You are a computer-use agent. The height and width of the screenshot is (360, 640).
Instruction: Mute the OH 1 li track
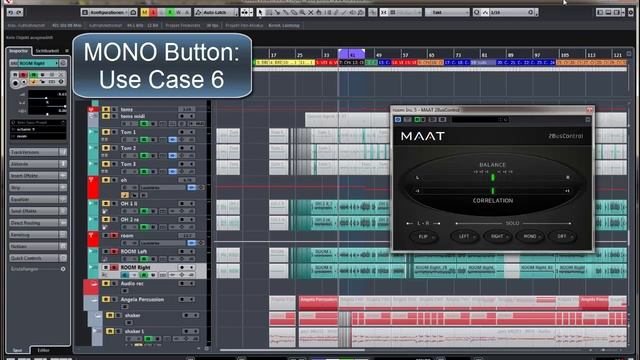tap(106, 204)
